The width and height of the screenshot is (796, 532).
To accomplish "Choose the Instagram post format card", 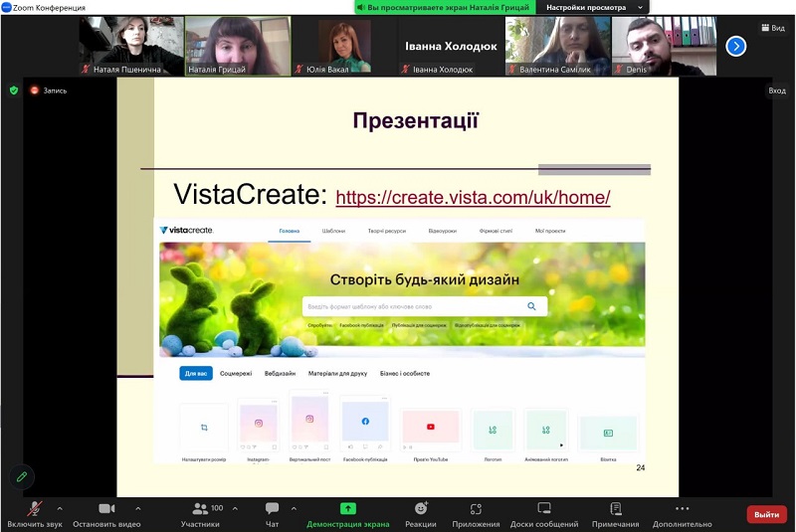I will [259, 425].
